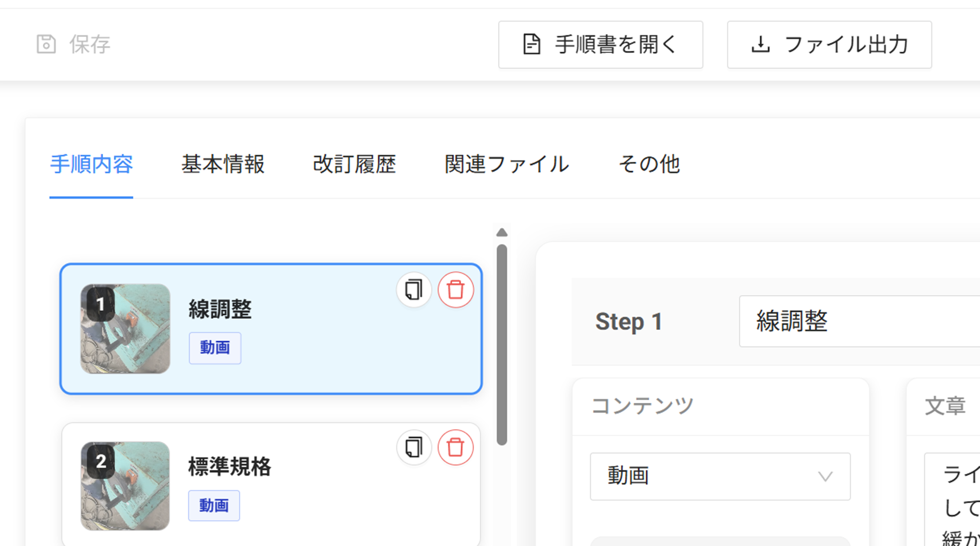Image resolution: width=980 pixels, height=546 pixels.
Task: Click the download icon in ファイル出力
Action: coord(761,44)
